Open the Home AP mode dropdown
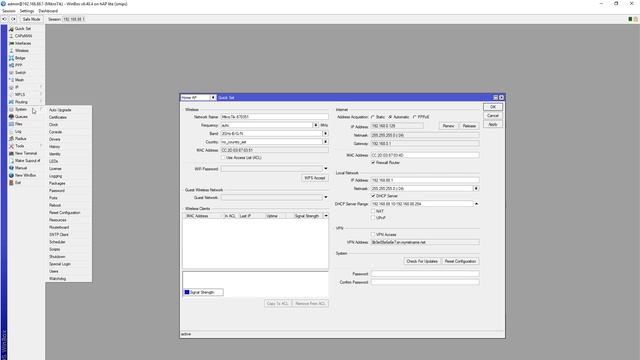Screen dimensions: 640x360 point(213,98)
